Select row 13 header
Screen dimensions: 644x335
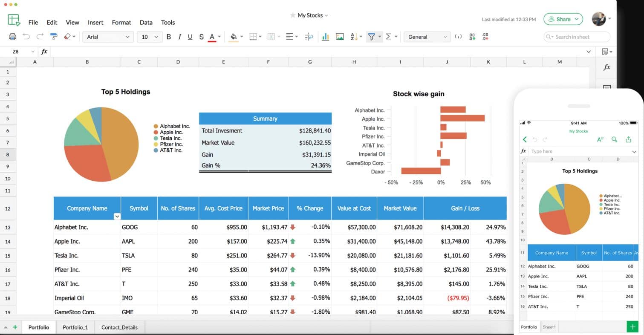pyautogui.click(x=8, y=228)
